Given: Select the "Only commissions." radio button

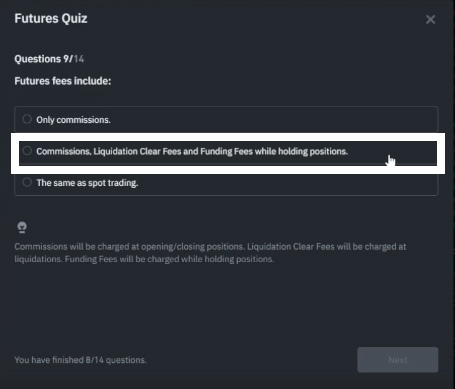Looking at the screenshot, I should (x=27, y=119).
